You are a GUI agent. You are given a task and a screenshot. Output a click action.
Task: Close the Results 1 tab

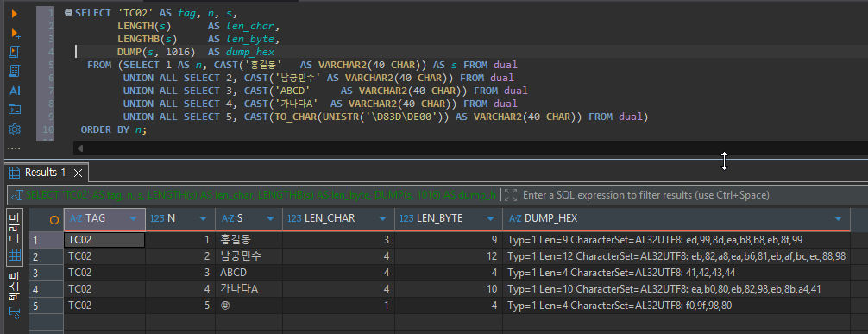point(78,173)
